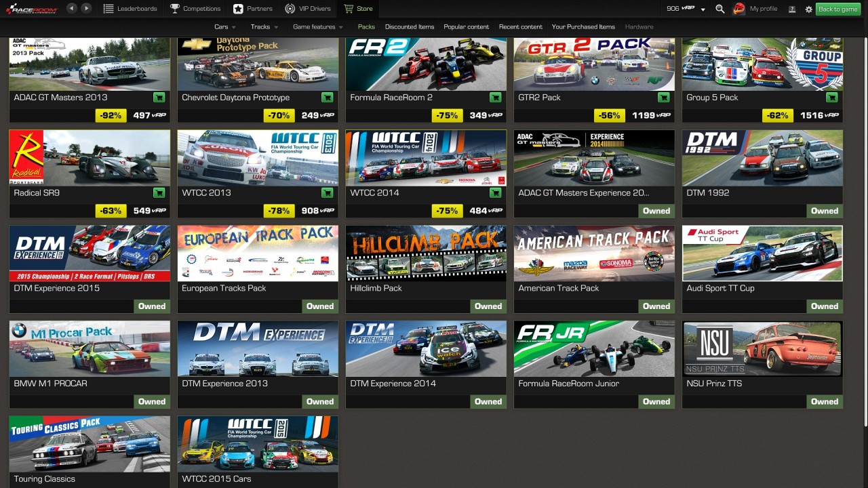Add GTR2 Pack to cart

click(x=664, y=98)
